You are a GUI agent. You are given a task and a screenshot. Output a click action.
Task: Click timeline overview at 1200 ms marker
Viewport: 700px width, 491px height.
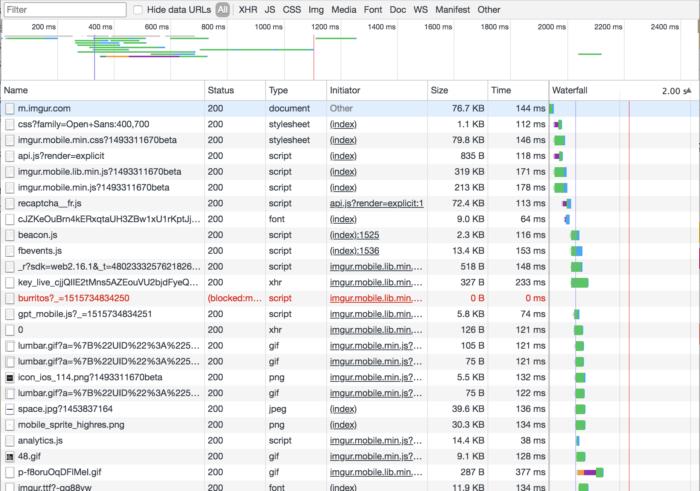[325, 27]
